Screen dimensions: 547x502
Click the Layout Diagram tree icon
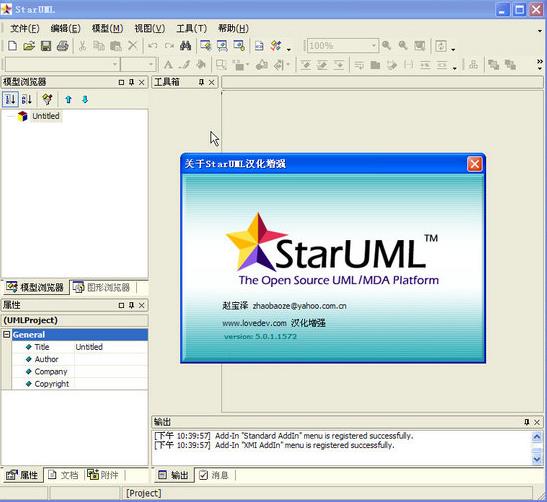pos(473,65)
